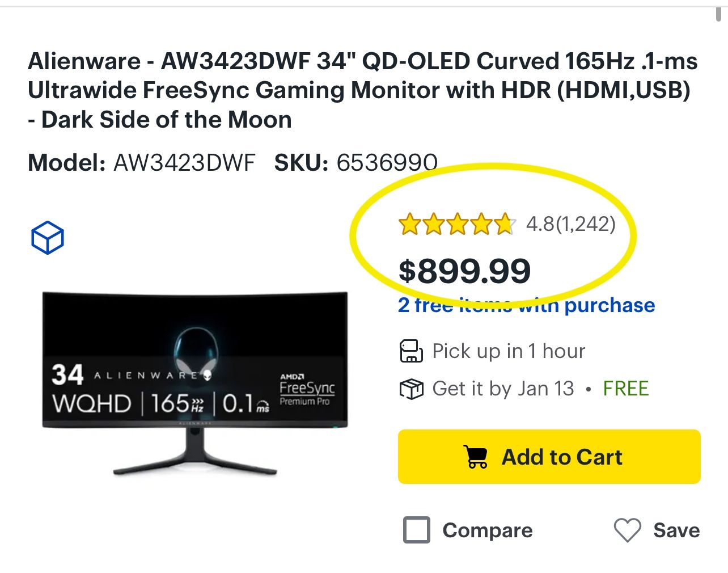Click the Compare label text

488,530
